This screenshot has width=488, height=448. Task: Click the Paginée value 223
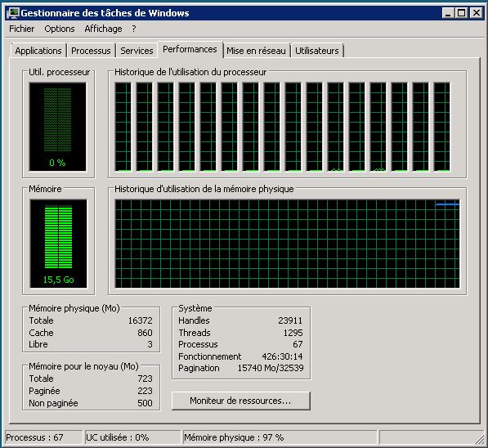pos(145,391)
